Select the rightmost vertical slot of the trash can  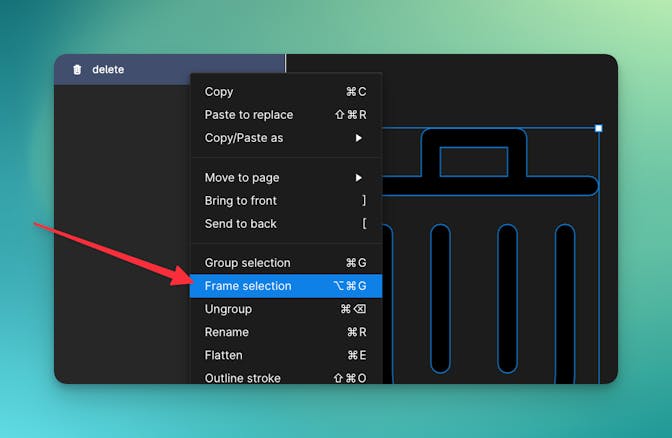pos(565,300)
